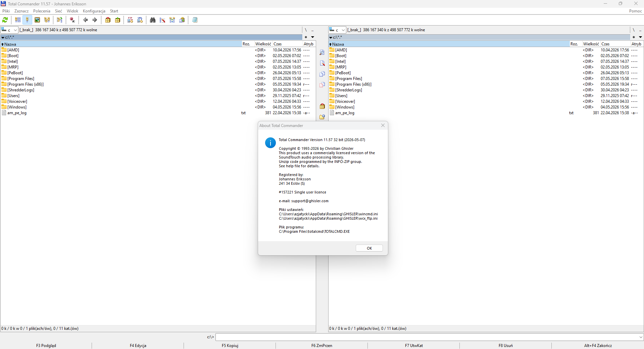Open the Start menu item
Image resolution: width=644 pixels, height=349 pixels.
click(x=114, y=11)
